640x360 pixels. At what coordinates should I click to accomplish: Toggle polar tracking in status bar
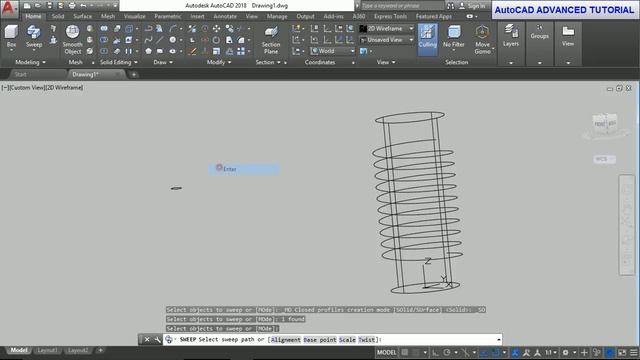click(447, 352)
